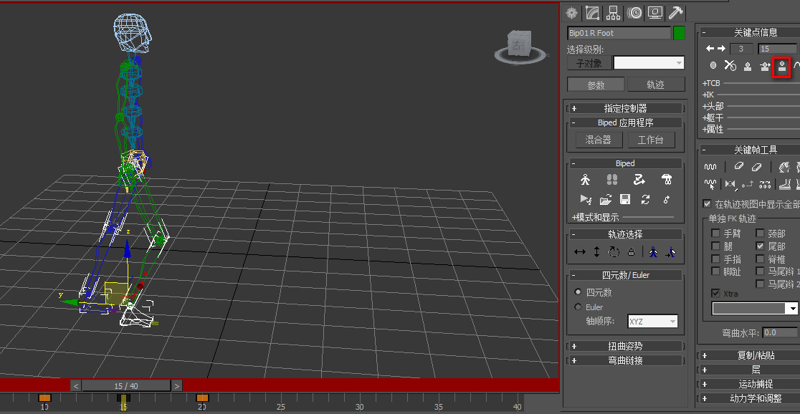Viewport: 802px width, 416px height.
Task: Click the 子对象 sub-object button
Action: (589, 63)
